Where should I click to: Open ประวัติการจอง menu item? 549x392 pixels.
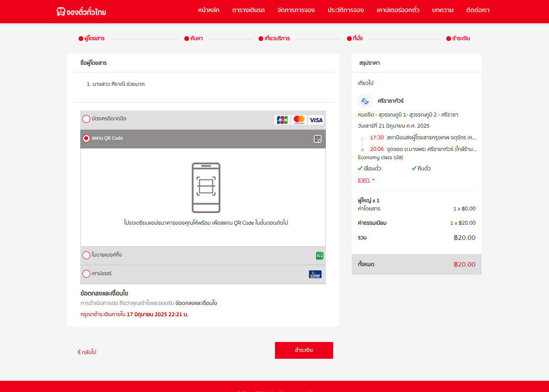point(346,10)
